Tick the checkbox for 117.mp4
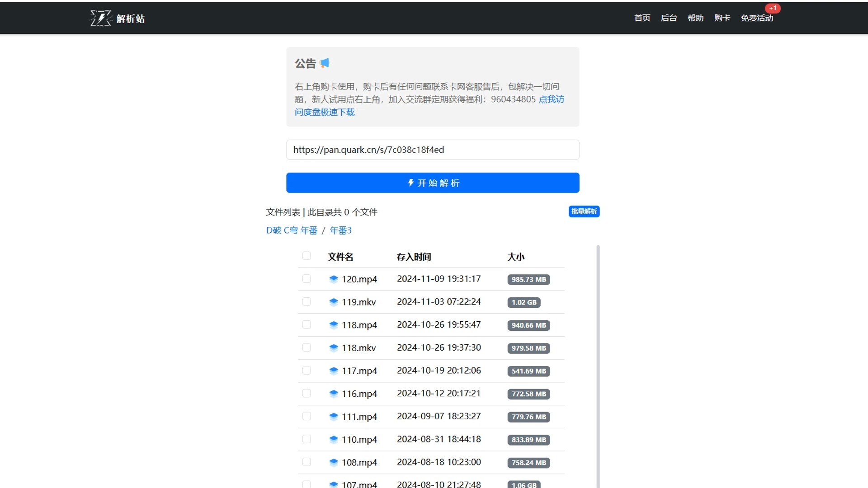 click(x=307, y=371)
